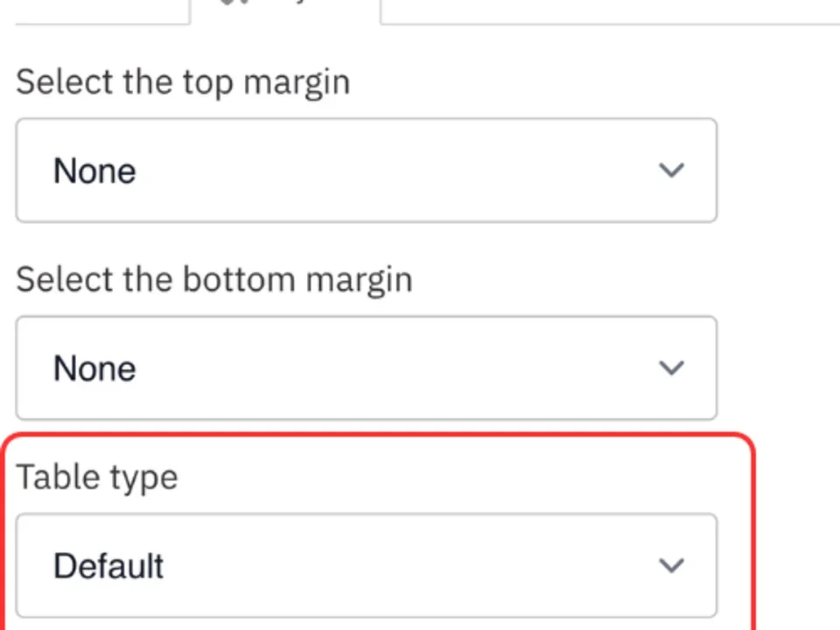
Task: Click the expander arrow in the highlighted section
Action: point(672,566)
